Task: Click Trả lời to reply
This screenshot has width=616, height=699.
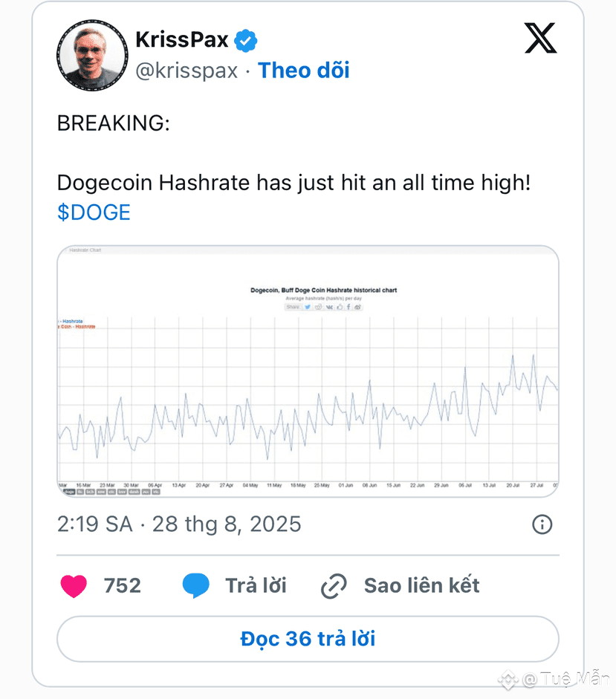Action: [256, 586]
